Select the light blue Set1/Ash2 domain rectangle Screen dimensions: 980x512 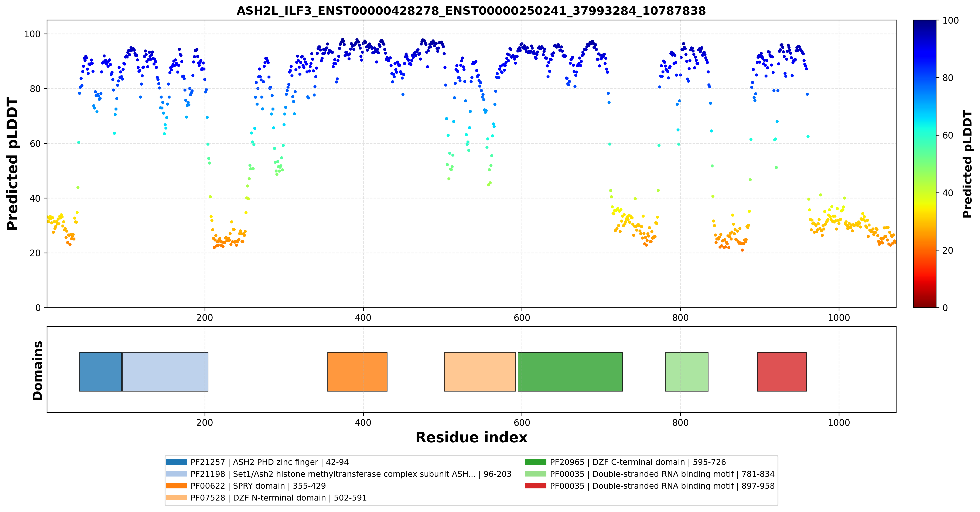[165, 372]
